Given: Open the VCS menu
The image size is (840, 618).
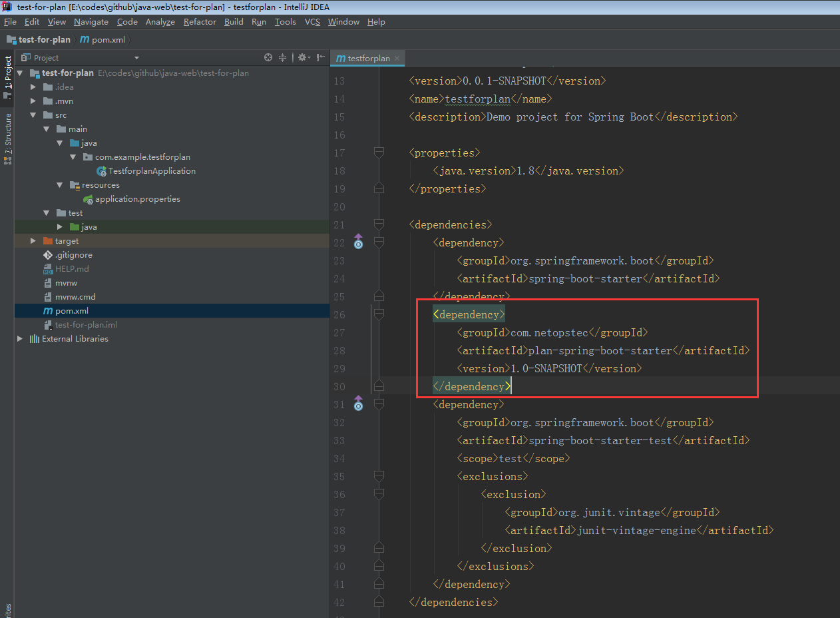Looking at the screenshot, I should 312,21.
